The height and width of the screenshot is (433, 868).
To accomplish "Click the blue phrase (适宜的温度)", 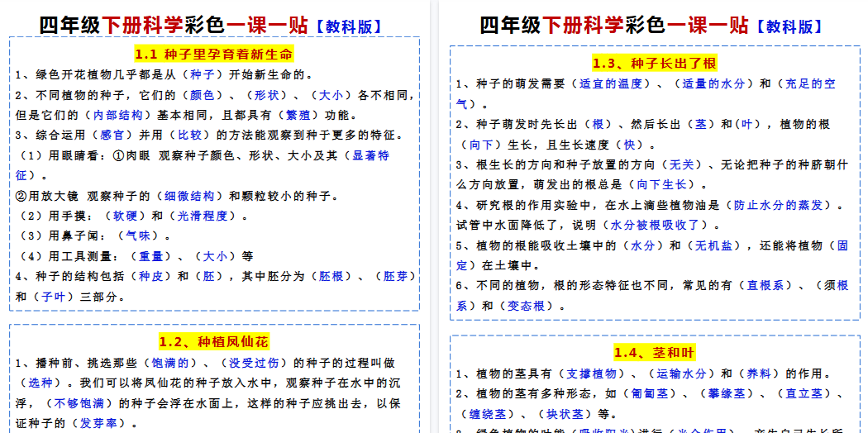I will point(612,83).
